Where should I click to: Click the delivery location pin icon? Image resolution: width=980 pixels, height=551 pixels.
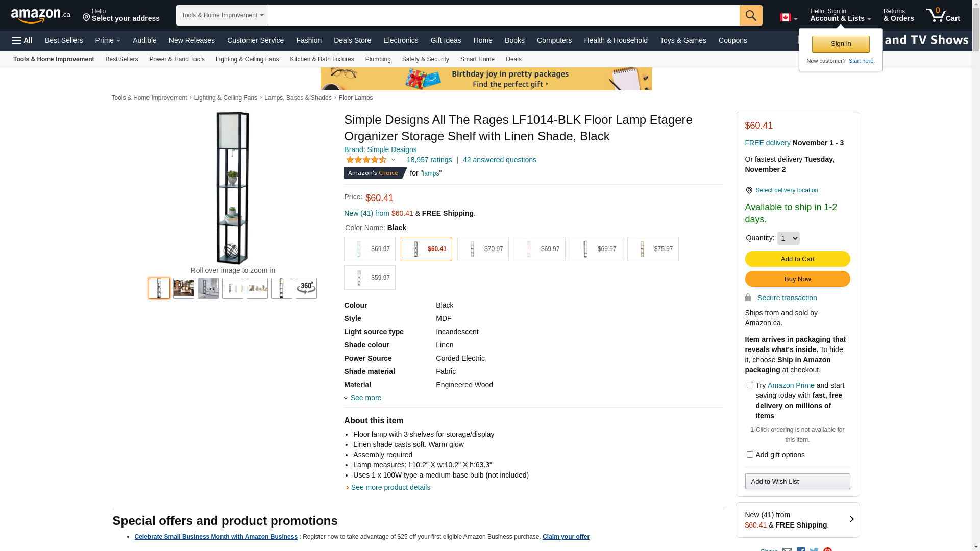(749, 190)
